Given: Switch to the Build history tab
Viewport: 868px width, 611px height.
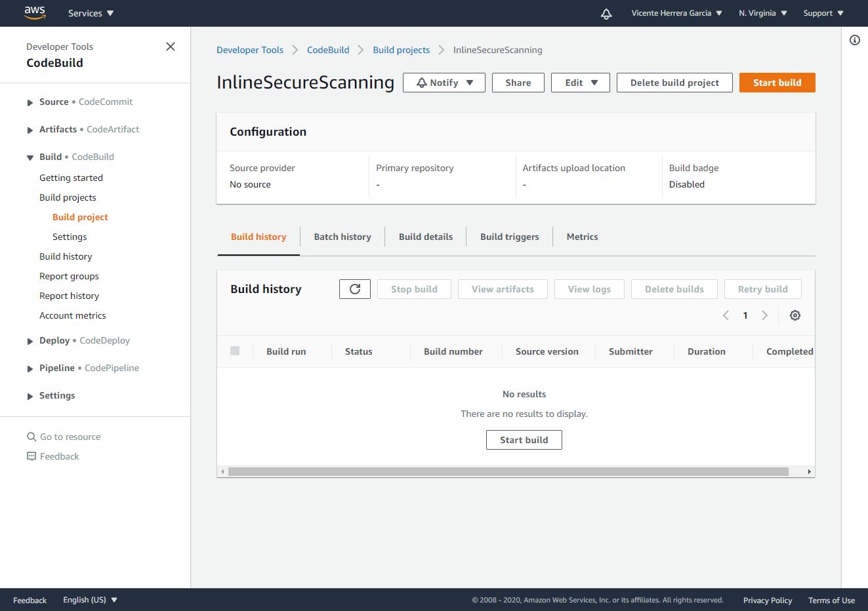Looking at the screenshot, I should click(258, 237).
